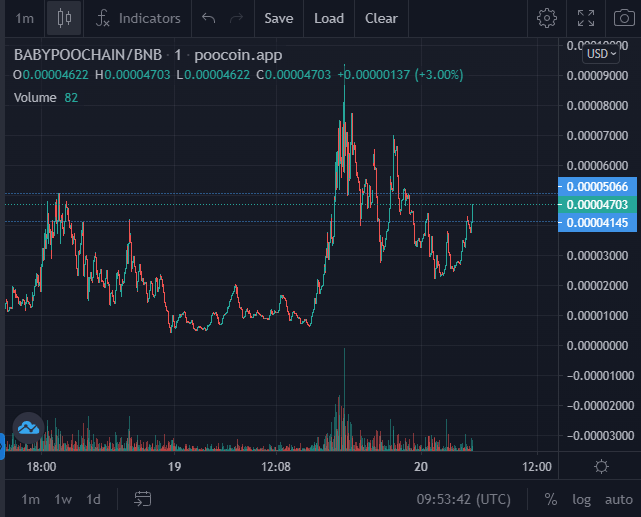Image resolution: width=641 pixels, height=517 pixels.
Task: Toggle logarithmic scale
Action: coord(581,499)
